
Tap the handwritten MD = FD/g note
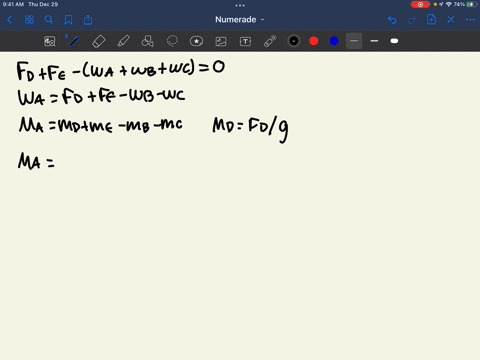[x=251, y=129]
